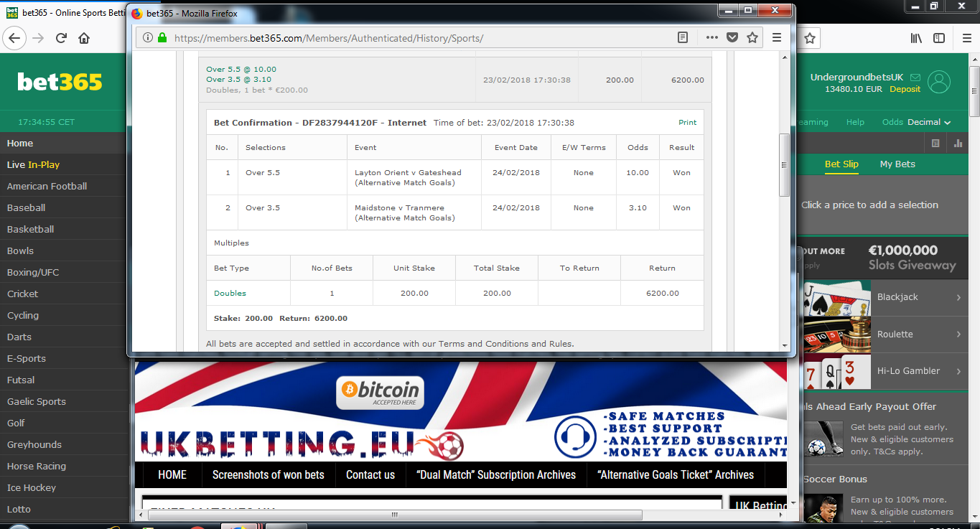Select Cricket in sidebar
This screenshot has height=529, width=980.
pos(65,294)
